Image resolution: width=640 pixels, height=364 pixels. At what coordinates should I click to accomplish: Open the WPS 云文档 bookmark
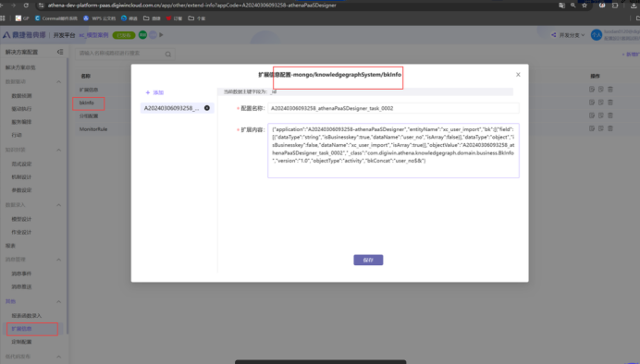(x=99, y=18)
